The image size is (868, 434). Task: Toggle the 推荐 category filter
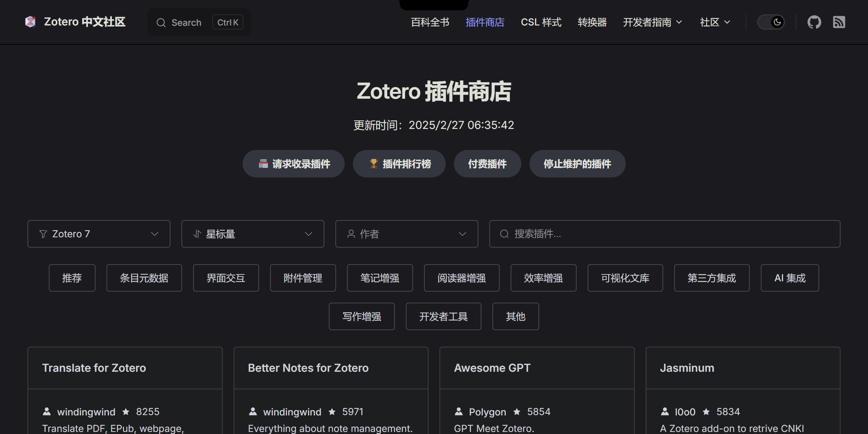pyautogui.click(x=72, y=278)
